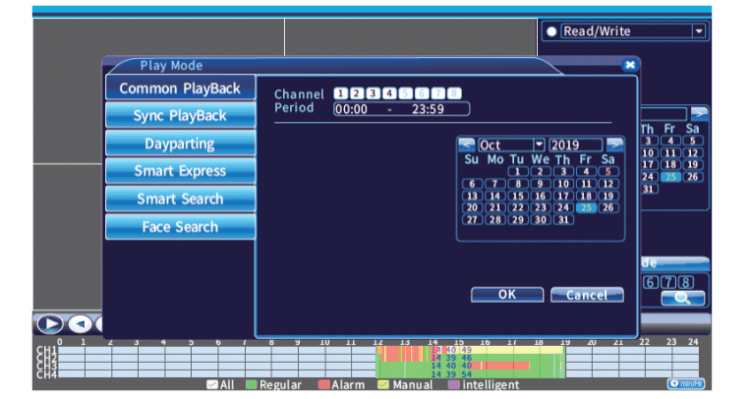
Task: Toggle the Alarm record type checkbox
Action: [x=324, y=384]
